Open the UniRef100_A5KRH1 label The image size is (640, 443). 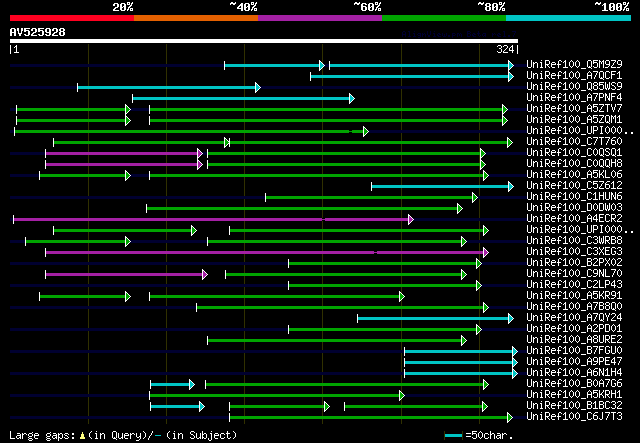coord(574,395)
